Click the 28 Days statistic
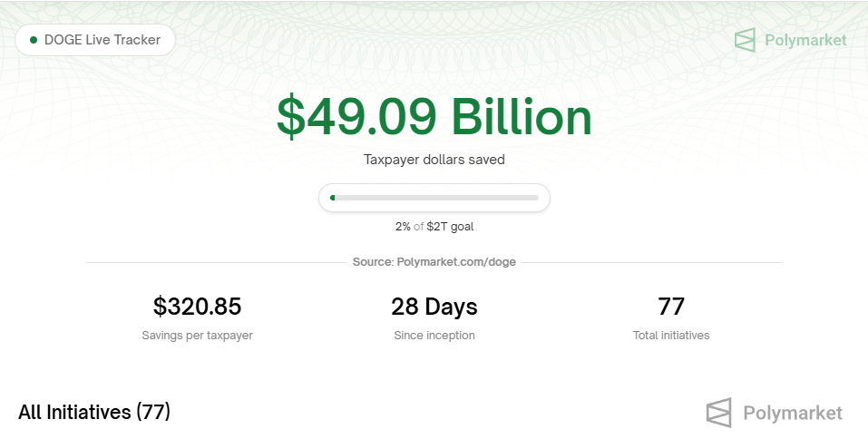This screenshot has width=868, height=439. (434, 307)
